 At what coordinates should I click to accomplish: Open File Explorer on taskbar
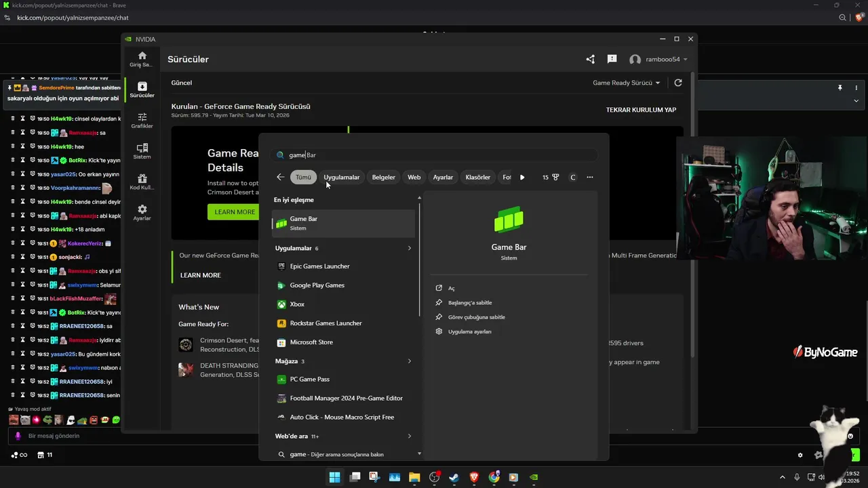pos(414,477)
